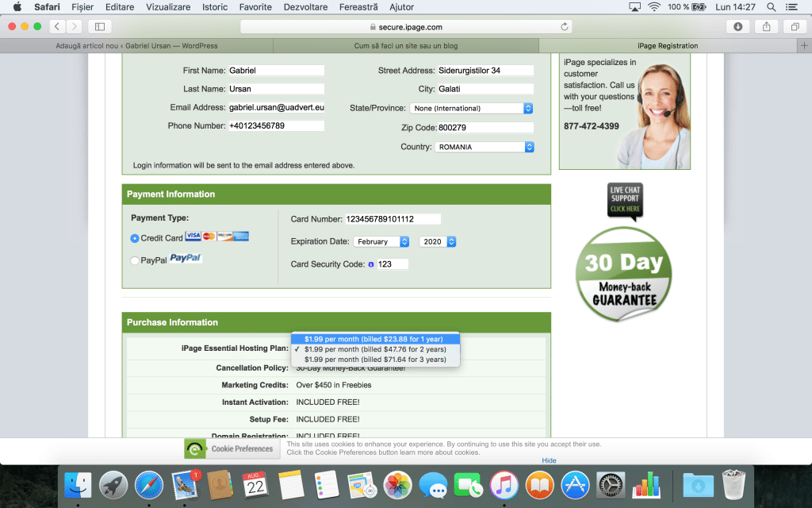Open Contacts from the Dock
The width and height of the screenshot is (812, 508).
click(220, 487)
